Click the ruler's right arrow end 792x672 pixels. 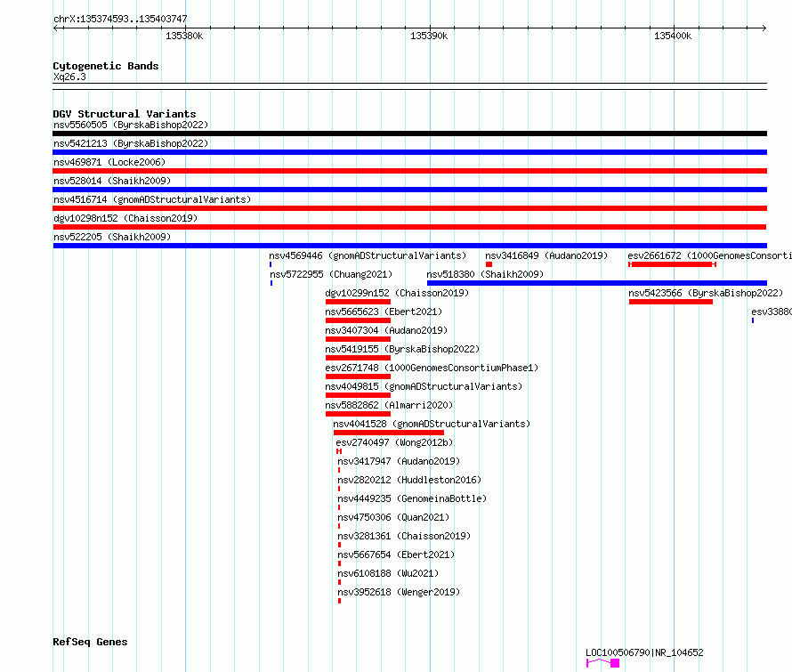point(764,28)
